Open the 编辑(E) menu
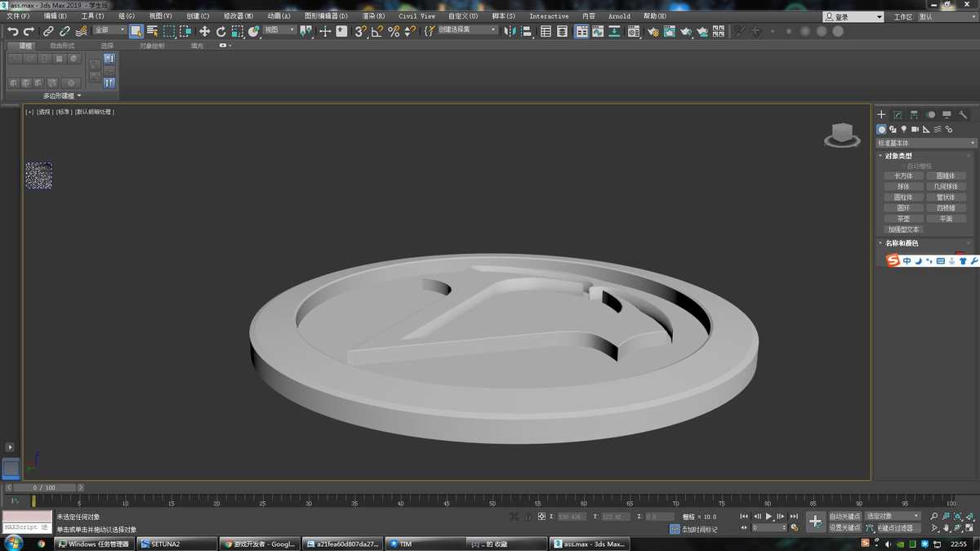This screenshot has width=980, height=551. coord(56,16)
